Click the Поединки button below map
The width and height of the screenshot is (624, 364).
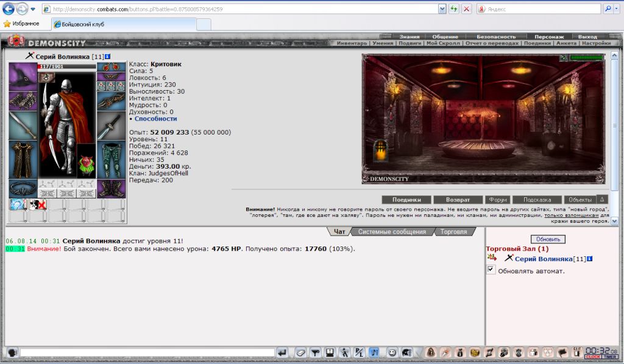[406, 200]
